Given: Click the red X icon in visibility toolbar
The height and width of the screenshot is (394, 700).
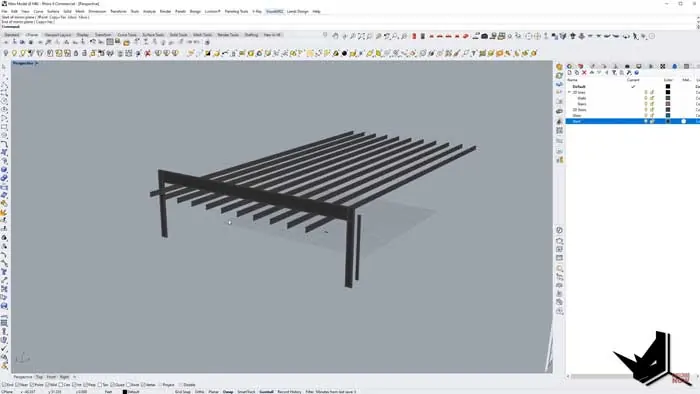Looking at the screenshot, I should point(147,53).
